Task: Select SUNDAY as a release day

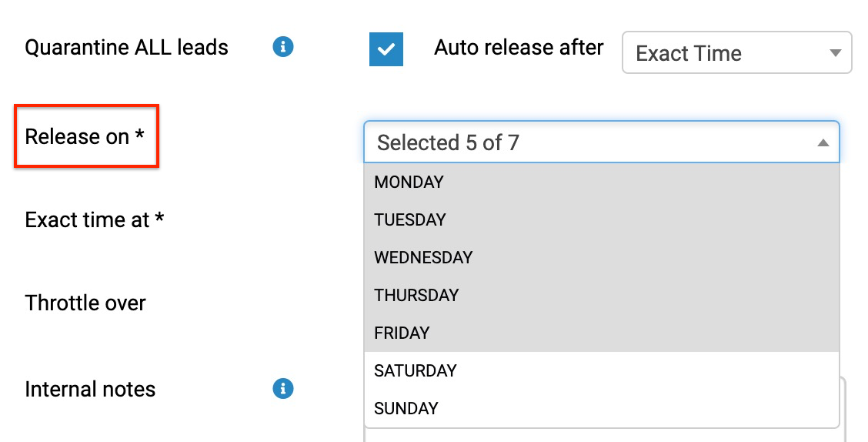Action: pos(602,407)
